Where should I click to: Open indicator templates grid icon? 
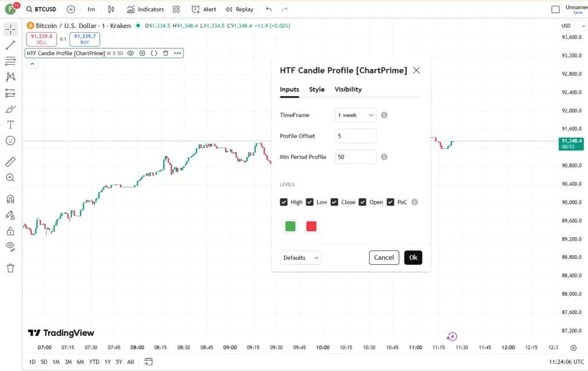(x=176, y=9)
